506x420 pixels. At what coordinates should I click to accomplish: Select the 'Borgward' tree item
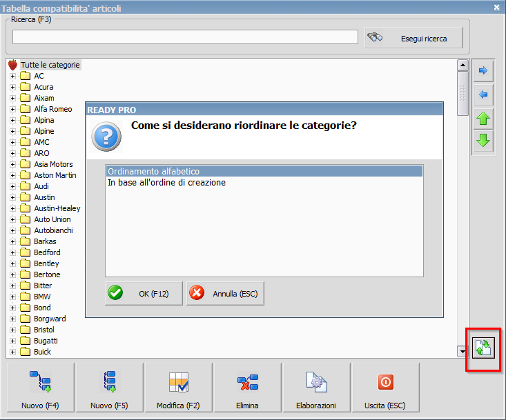(50, 319)
